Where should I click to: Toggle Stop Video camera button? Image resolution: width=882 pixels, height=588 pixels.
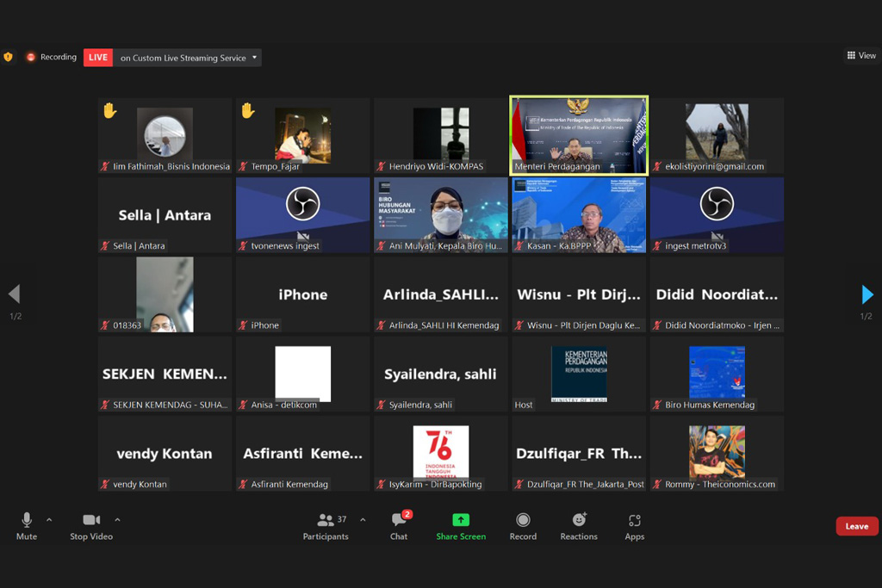click(x=91, y=521)
